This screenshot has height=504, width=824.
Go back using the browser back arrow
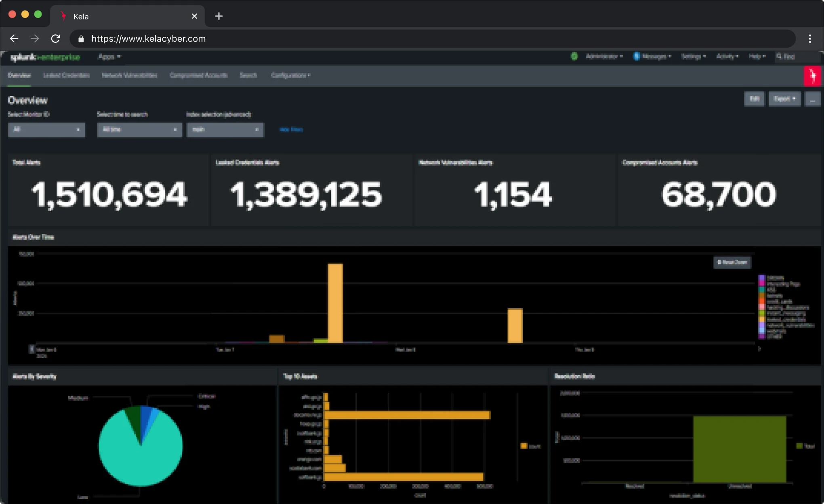point(14,39)
